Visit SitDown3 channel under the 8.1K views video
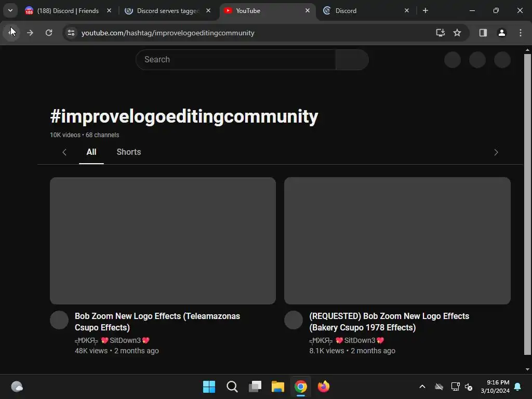 click(x=347, y=340)
